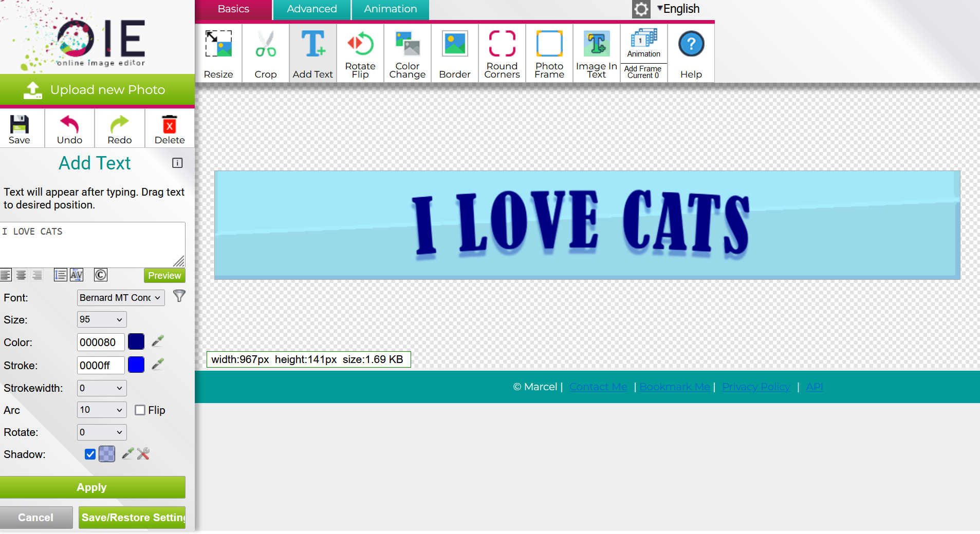Click the text Color swatch
980x534 pixels.
136,342
